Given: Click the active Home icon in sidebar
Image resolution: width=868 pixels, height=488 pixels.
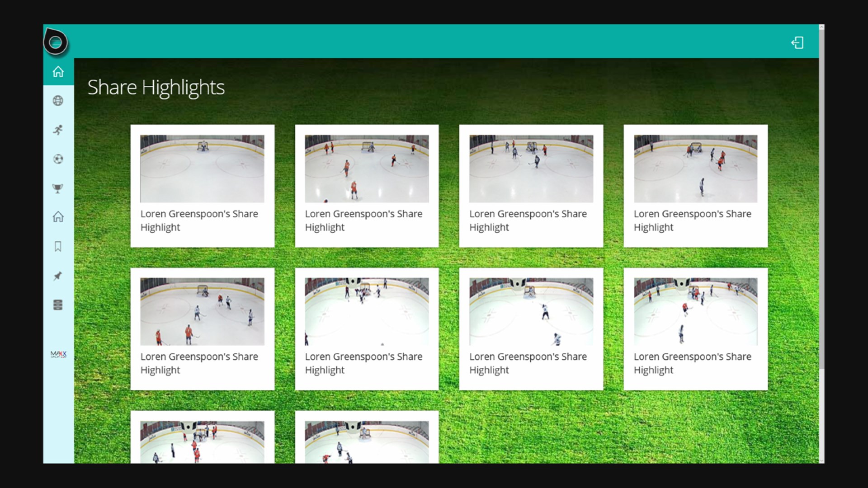Looking at the screenshot, I should (x=58, y=72).
